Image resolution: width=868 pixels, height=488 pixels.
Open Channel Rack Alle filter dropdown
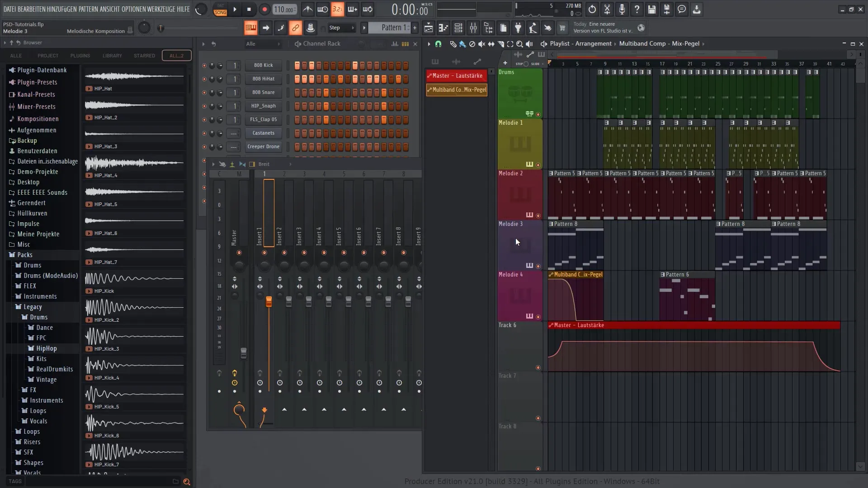[x=263, y=44]
